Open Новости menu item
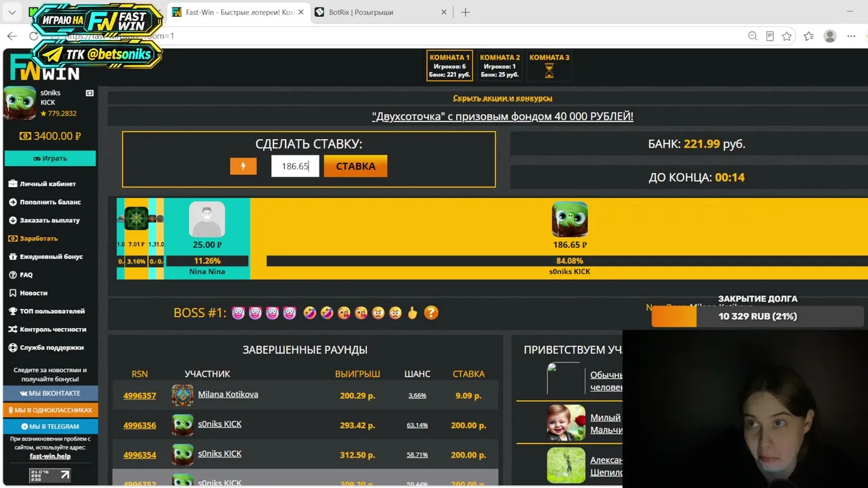The height and width of the screenshot is (488, 868). tap(33, 293)
